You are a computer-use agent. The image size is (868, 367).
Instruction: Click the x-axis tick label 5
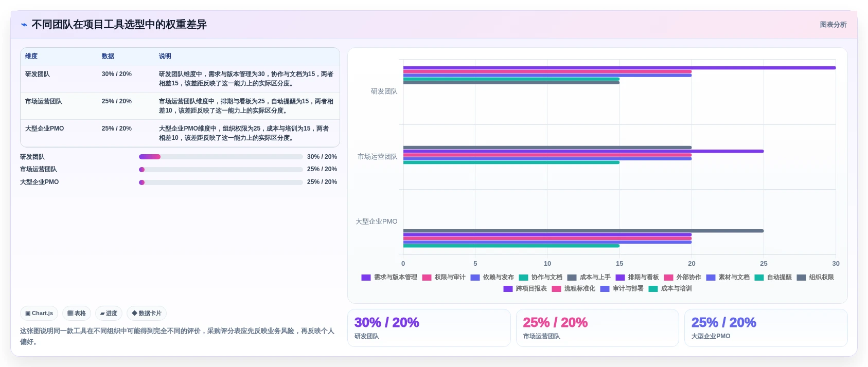[475, 264]
